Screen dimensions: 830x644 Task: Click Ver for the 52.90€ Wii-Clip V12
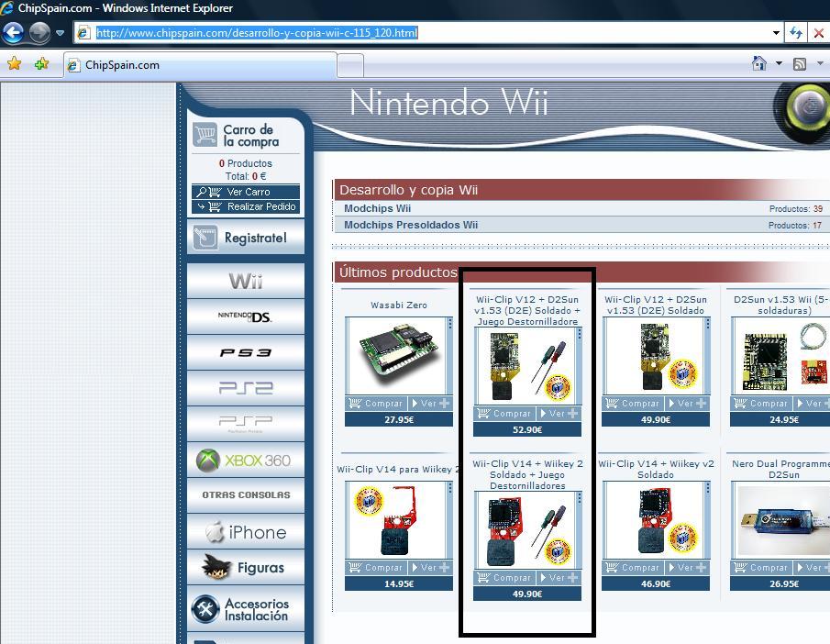point(559,413)
